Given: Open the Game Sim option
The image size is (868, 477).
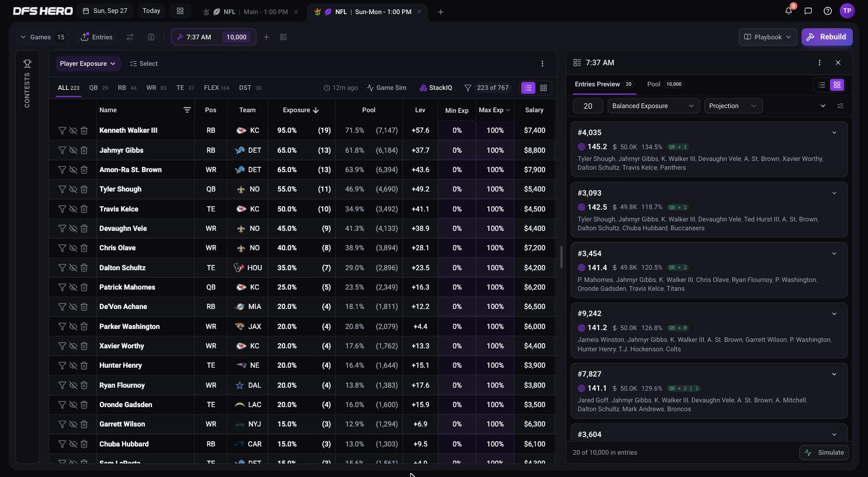Looking at the screenshot, I should [x=386, y=88].
